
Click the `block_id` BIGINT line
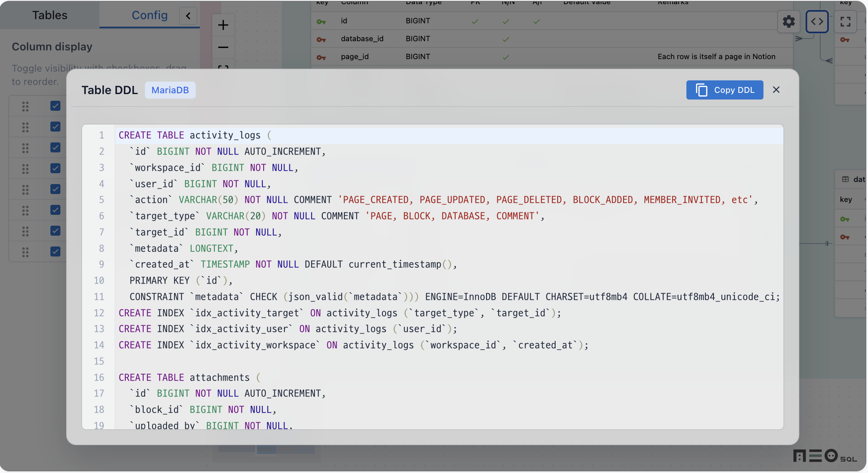[x=449, y=410]
